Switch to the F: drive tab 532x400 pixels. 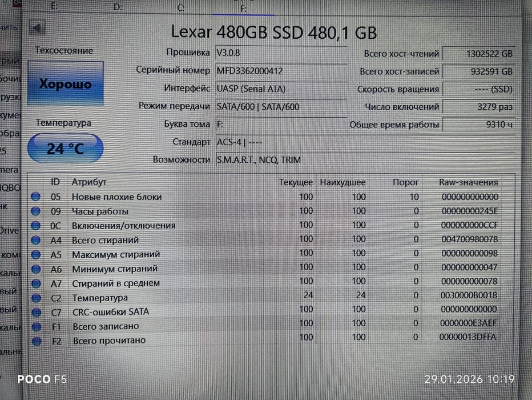pyautogui.click(x=243, y=8)
